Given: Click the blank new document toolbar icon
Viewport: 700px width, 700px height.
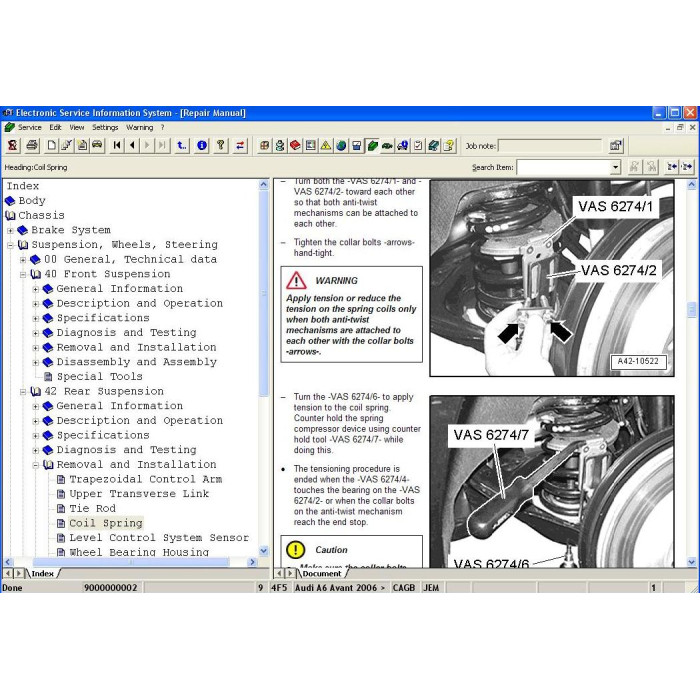Looking at the screenshot, I should click(x=52, y=146).
